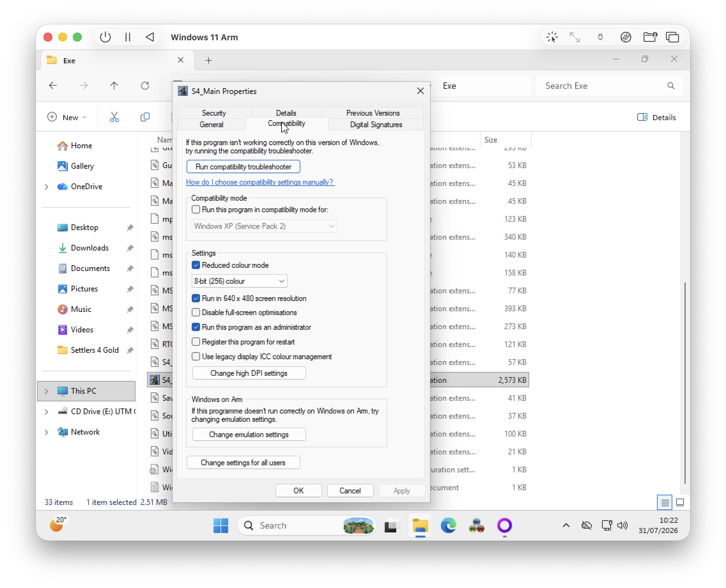Click the UTM pause icon
This screenshot has width=726, height=588.
pyautogui.click(x=128, y=37)
